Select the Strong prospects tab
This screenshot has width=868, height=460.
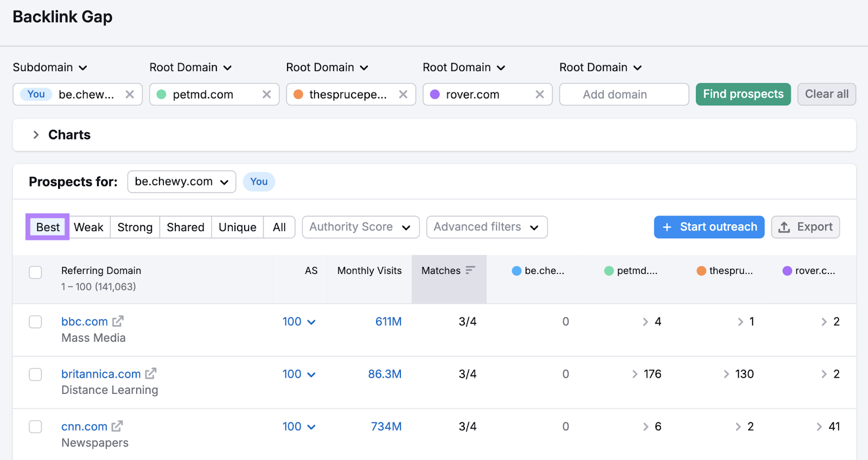coord(135,227)
